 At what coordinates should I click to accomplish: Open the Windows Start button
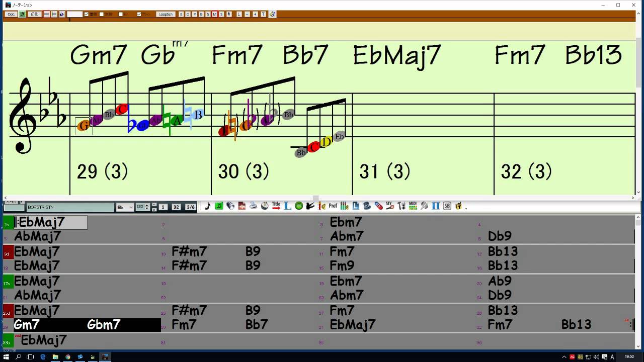click(x=7, y=357)
